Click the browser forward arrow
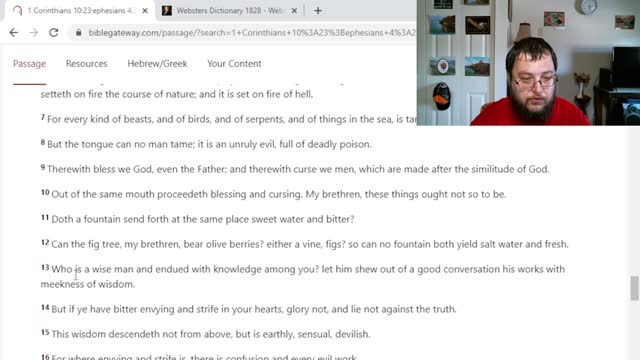This screenshot has height=360, width=640. (x=33, y=33)
